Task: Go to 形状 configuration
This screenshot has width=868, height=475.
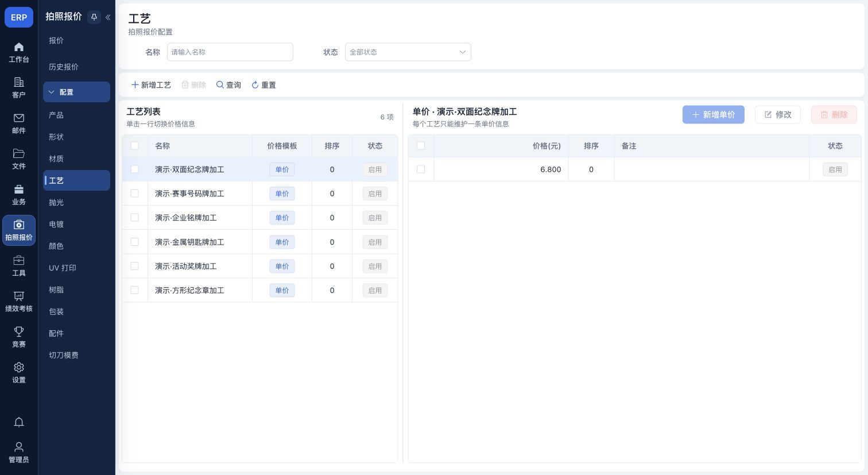Action: coord(76,137)
